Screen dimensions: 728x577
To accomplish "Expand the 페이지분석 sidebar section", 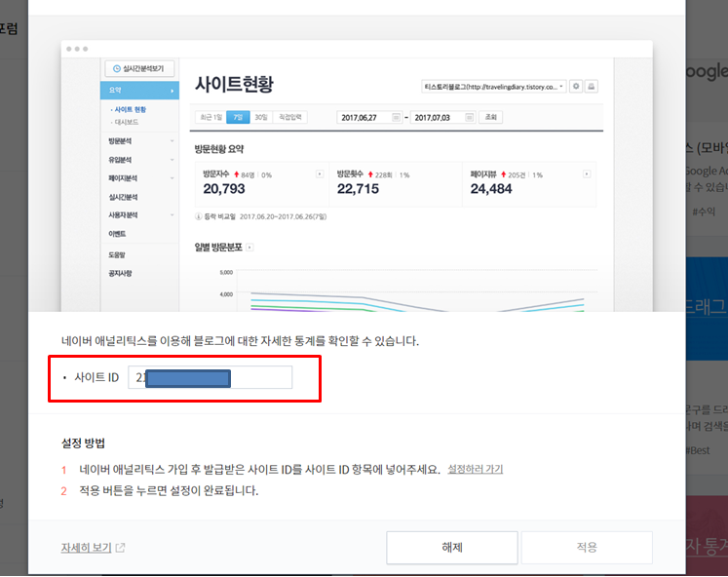I will 139,178.
